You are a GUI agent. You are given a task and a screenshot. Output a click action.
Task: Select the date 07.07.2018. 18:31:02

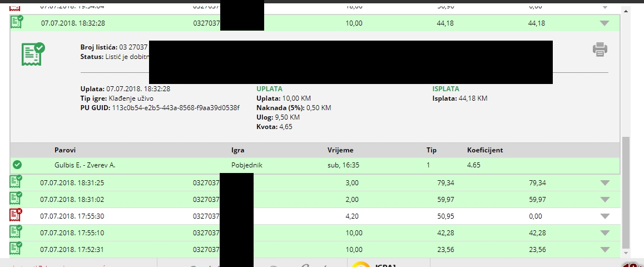tap(72, 200)
